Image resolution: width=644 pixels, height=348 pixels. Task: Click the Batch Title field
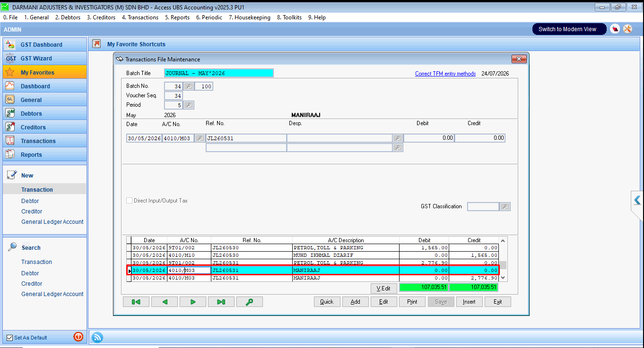click(219, 73)
